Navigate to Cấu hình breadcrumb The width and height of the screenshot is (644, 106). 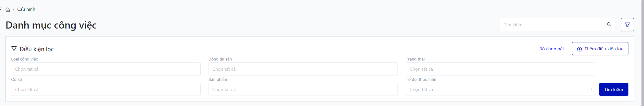pyautogui.click(x=26, y=9)
